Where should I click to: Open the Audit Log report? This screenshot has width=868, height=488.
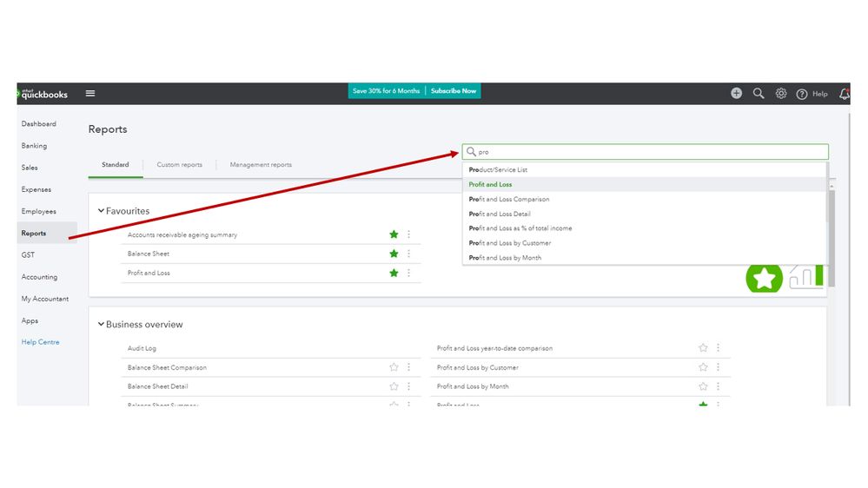(x=142, y=348)
